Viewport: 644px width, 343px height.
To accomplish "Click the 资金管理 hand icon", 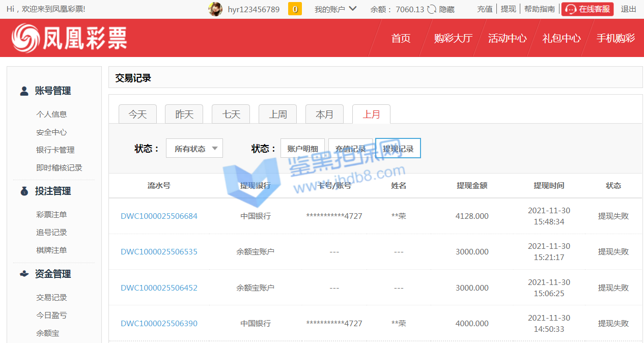I will [x=24, y=274].
